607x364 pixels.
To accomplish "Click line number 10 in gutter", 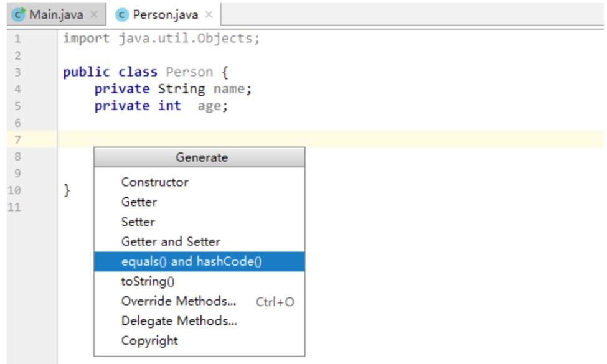I will (x=14, y=190).
